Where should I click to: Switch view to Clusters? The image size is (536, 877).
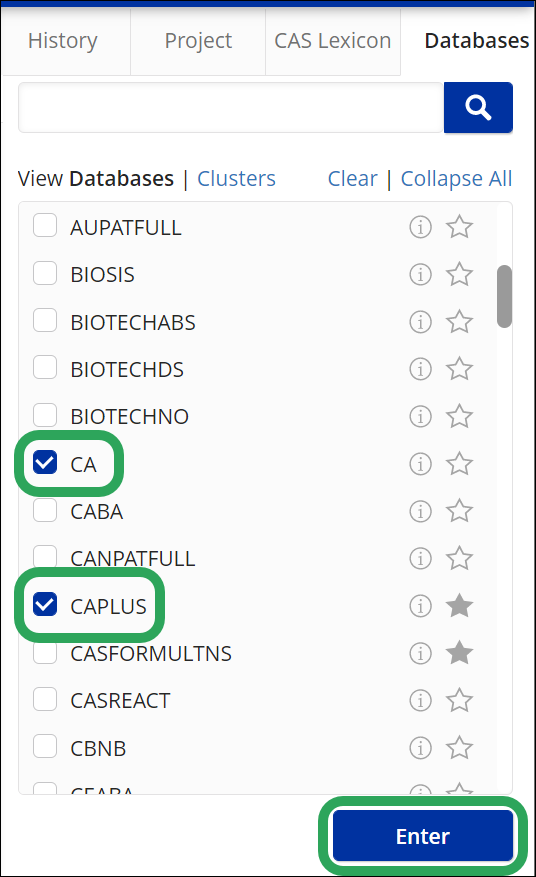[236, 178]
